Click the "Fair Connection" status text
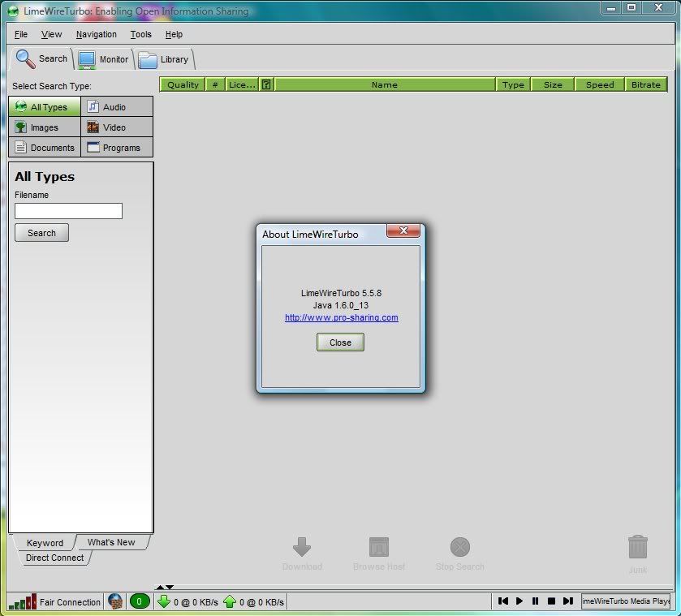681x616 pixels. [70, 602]
